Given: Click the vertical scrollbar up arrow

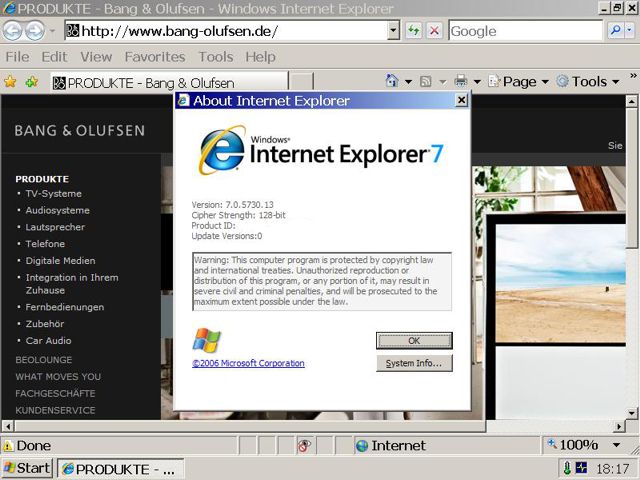Looking at the screenshot, I should 631,101.
